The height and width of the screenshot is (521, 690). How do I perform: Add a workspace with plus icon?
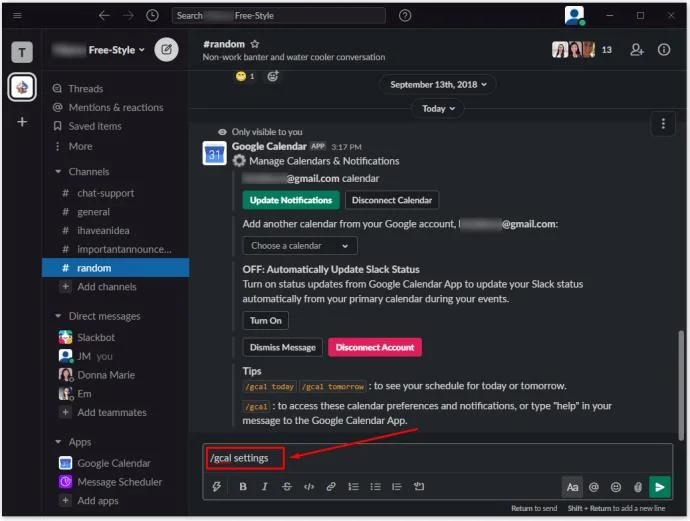(x=22, y=121)
